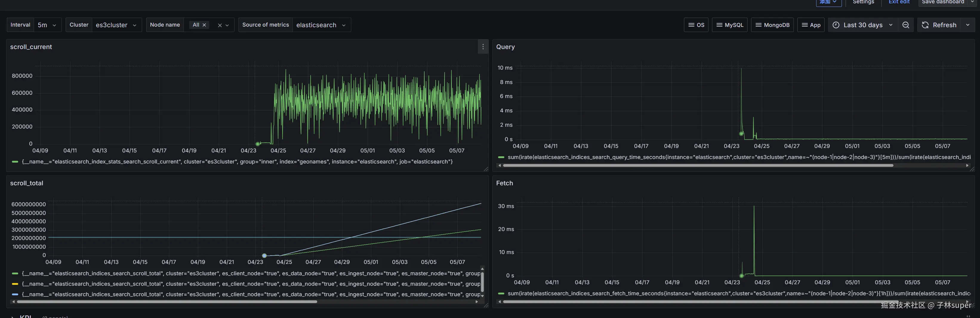Viewport: 980px width, 318px height.
Task: Click the clock icon in time picker
Action: (836, 25)
